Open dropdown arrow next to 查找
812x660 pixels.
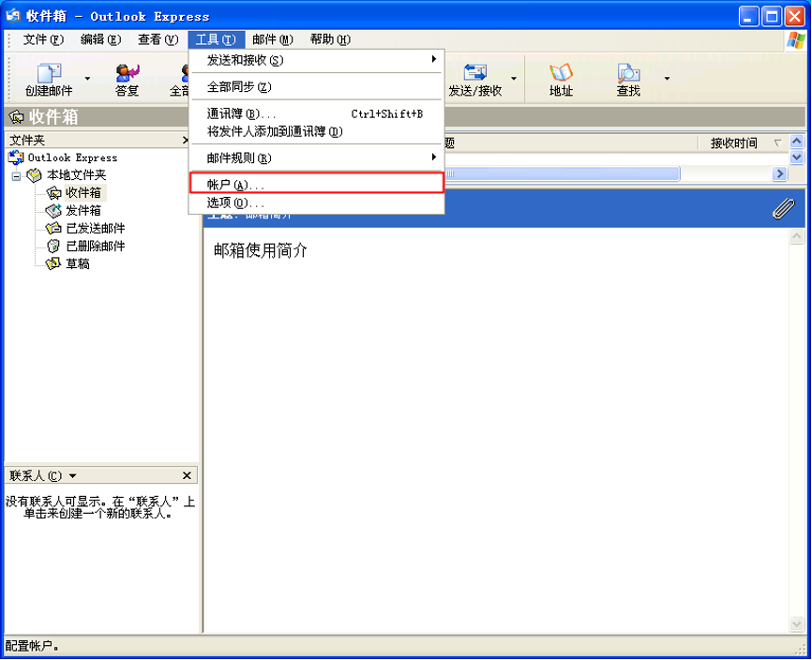click(x=667, y=79)
